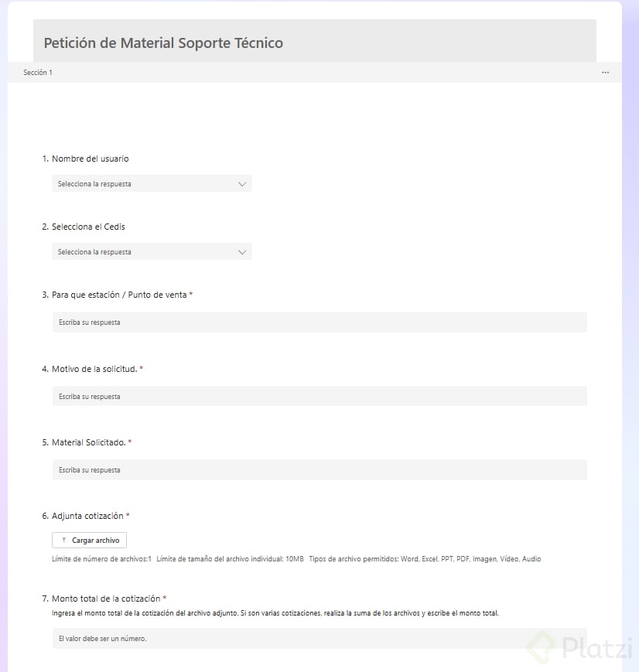The image size is (639, 672).
Task: Click the question title Material Solicitado
Action: pyautogui.click(x=88, y=442)
